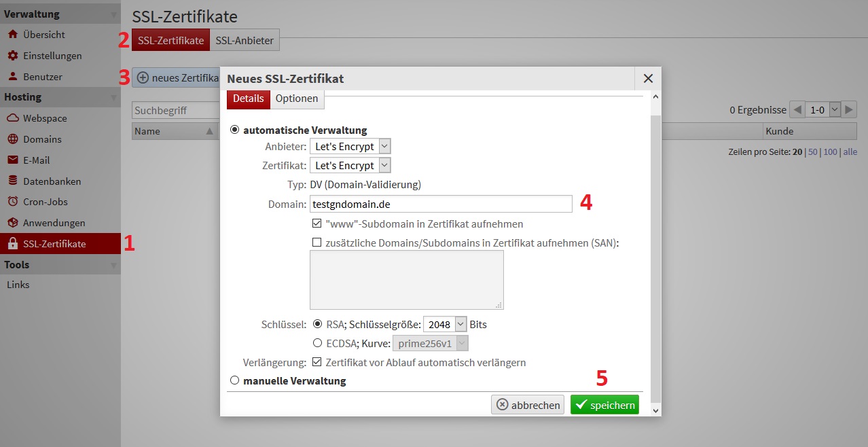Open the Schlüsselgröße 2048 dropdown
This screenshot has width=868, height=447.
pyautogui.click(x=445, y=325)
